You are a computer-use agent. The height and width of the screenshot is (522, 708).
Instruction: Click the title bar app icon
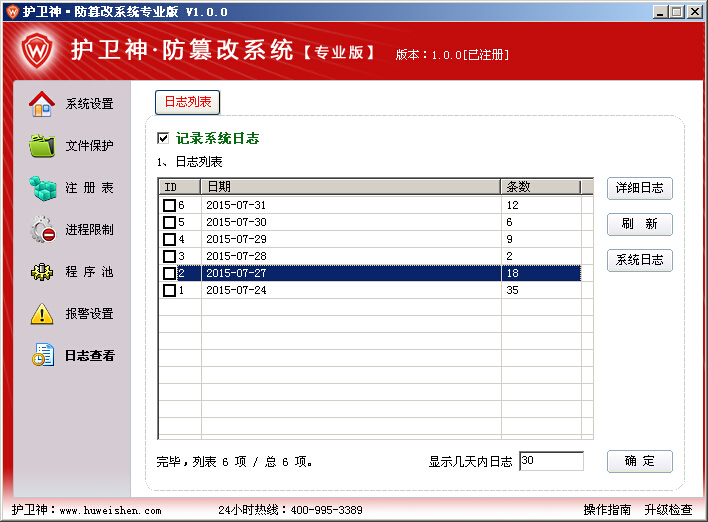(12, 11)
